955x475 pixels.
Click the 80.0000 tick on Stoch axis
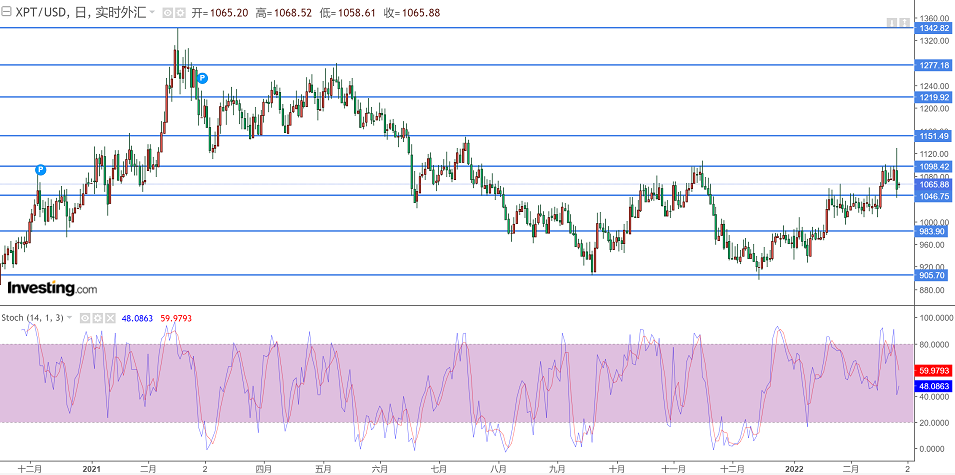point(936,344)
